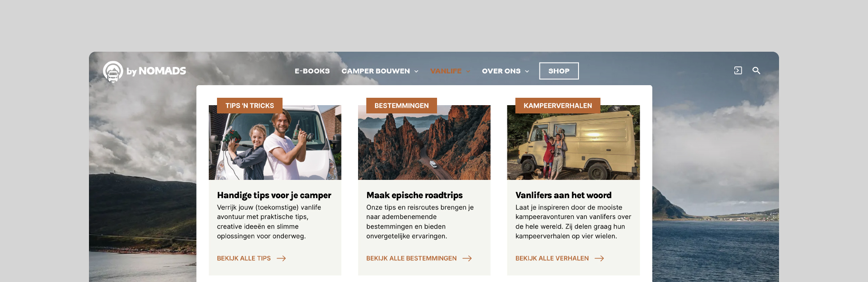This screenshot has width=868, height=282.
Task: Click the Shop button
Action: point(559,71)
